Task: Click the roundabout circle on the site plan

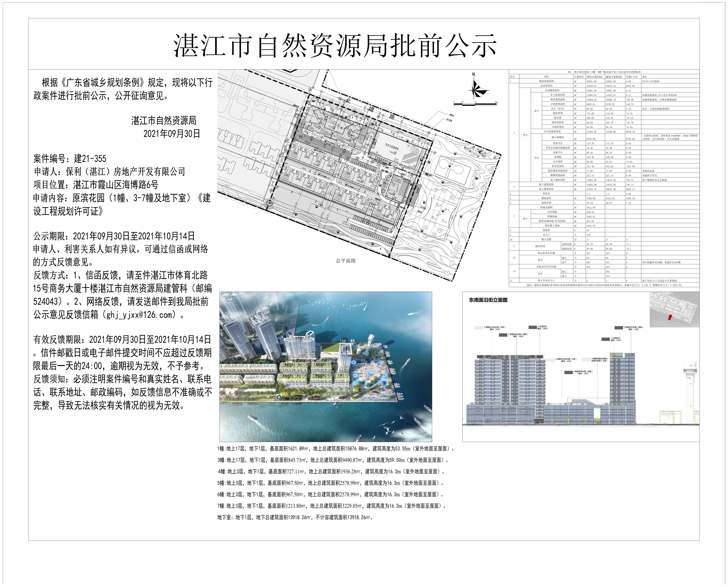Action: coord(269,203)
